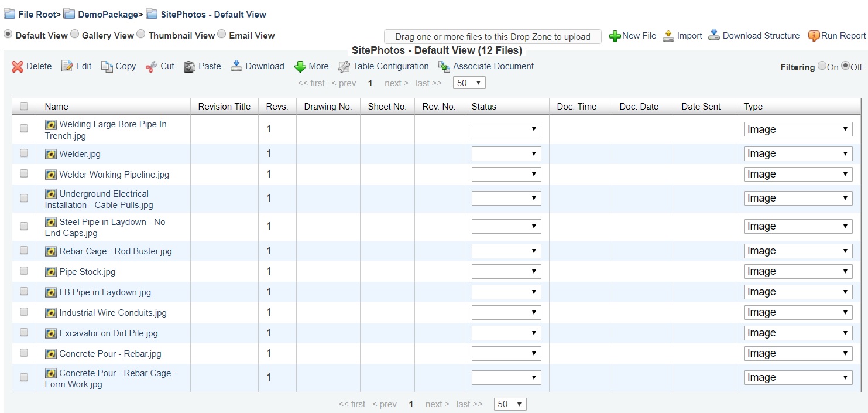
Task: Click the Edit pencil icon
Action: pyautogui.click(x=67, y=66)
